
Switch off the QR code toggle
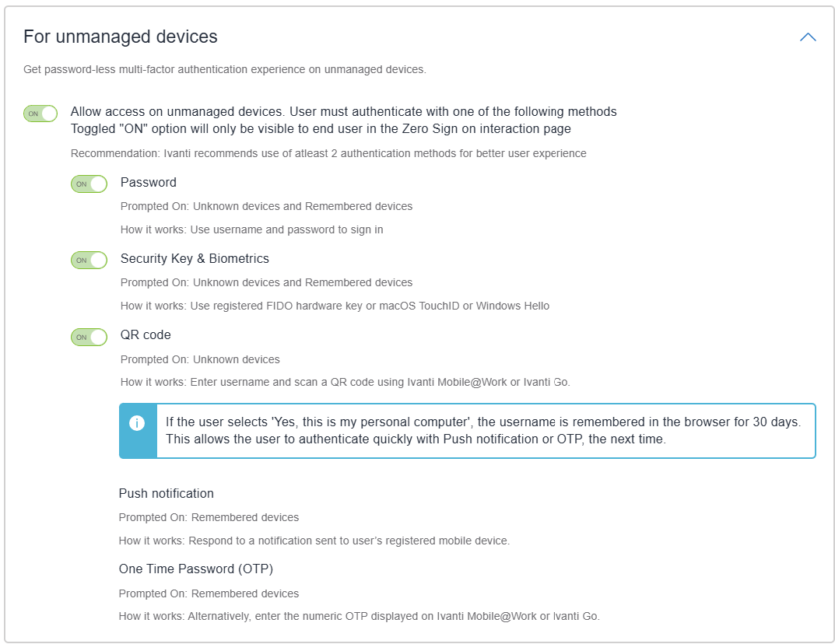pyautogui.click(x=89, y=337)
